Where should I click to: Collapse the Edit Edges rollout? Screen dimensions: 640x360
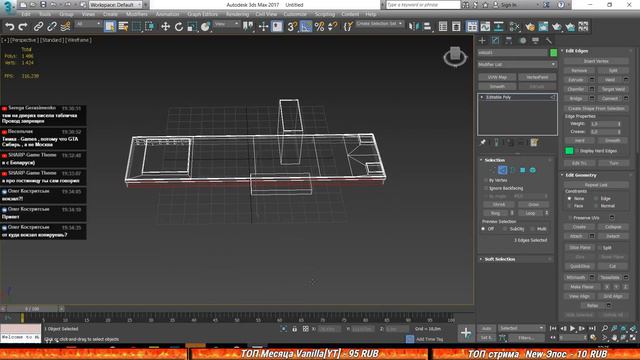[576, 51]
